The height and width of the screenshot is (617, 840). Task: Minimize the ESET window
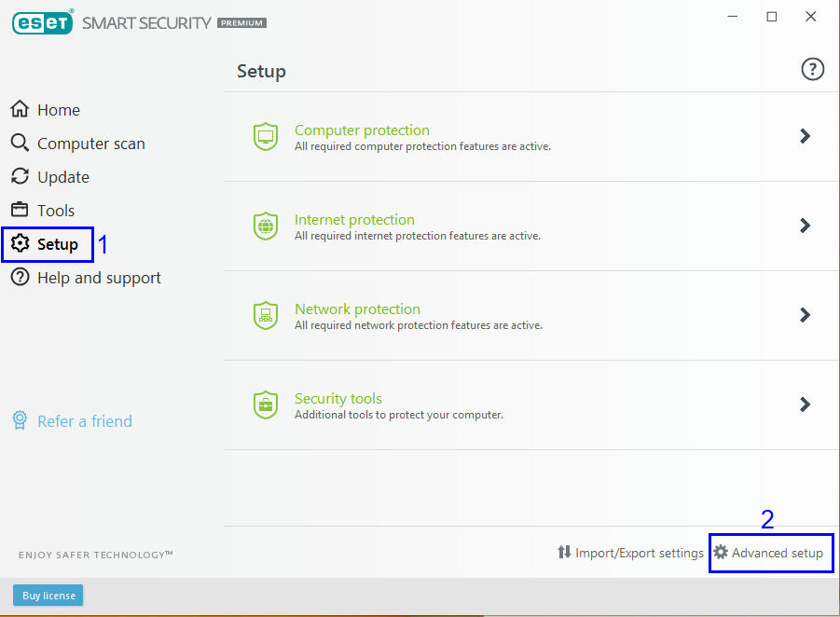click(x=733, y=17)
